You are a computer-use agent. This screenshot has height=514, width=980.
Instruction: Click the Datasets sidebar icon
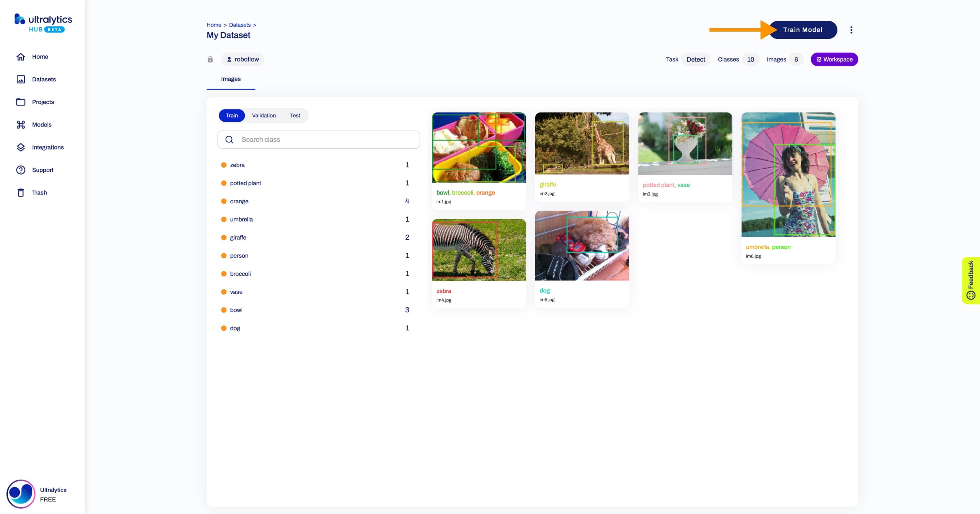(x=21, y=79)
